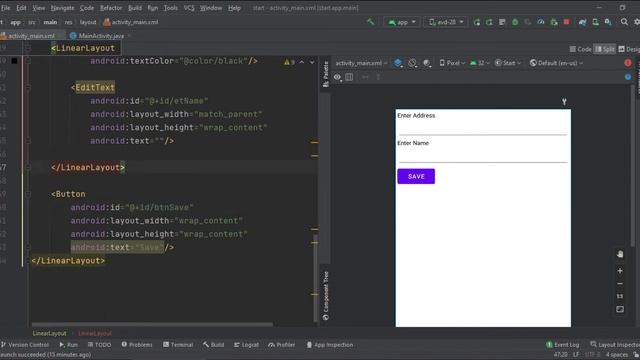Click the Pan hand icon in design surface
The height and width of the screenshot is (360, 640).
point(620,254)
